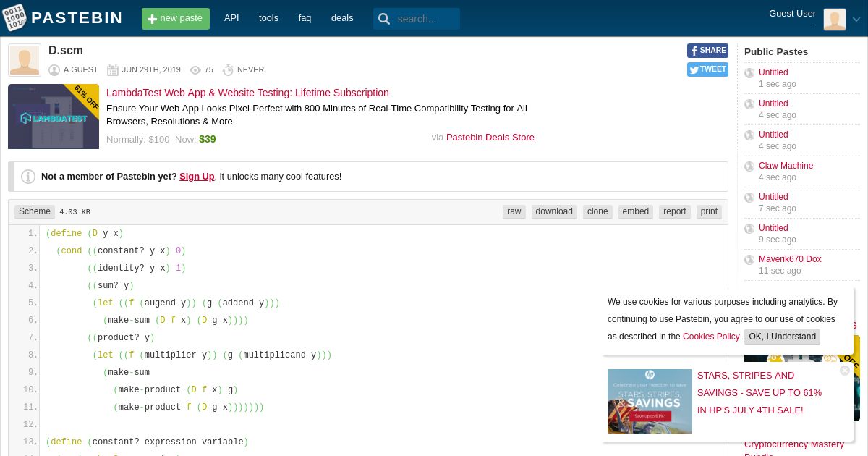Click the Pastebin logo icon

[14, 18]
